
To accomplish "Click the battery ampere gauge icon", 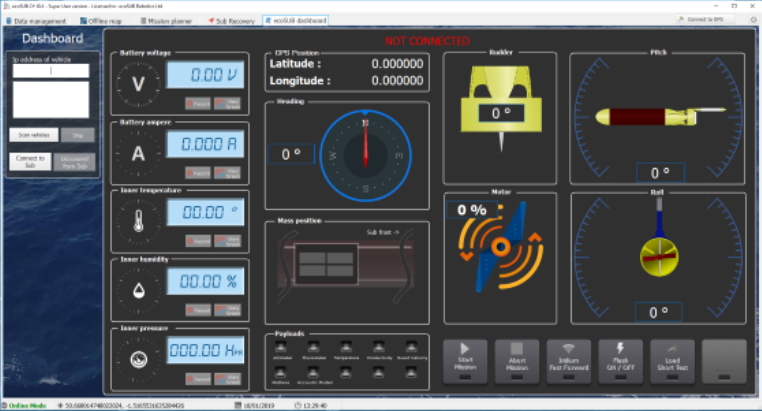I will (x=139, y=152).
